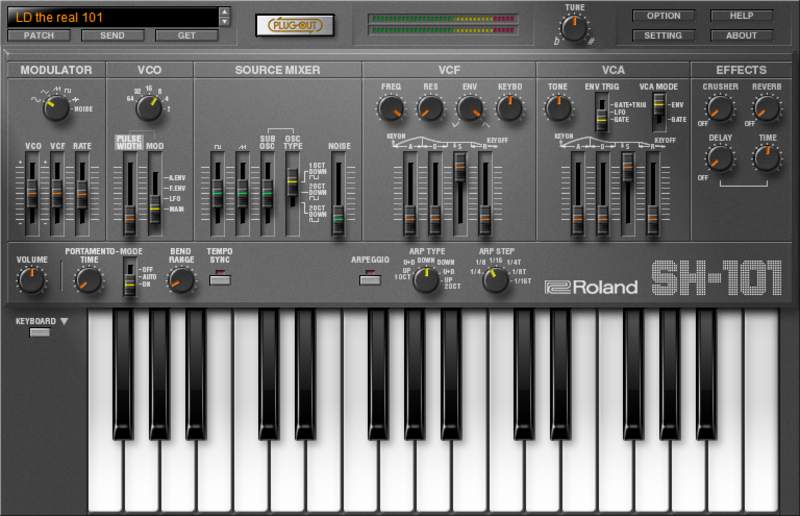Open the SETTING menu
Screen dimensions: 800x516
(x=663, y=35)
